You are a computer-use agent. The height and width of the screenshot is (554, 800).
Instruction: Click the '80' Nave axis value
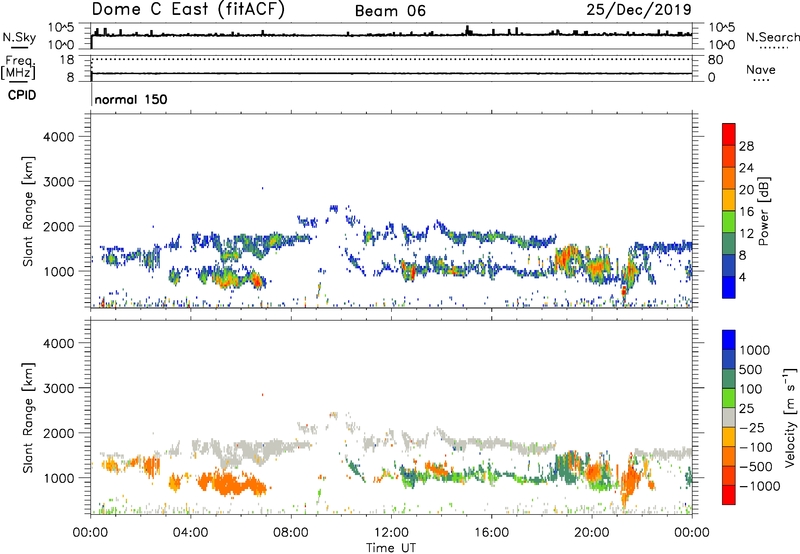[715, 60]
